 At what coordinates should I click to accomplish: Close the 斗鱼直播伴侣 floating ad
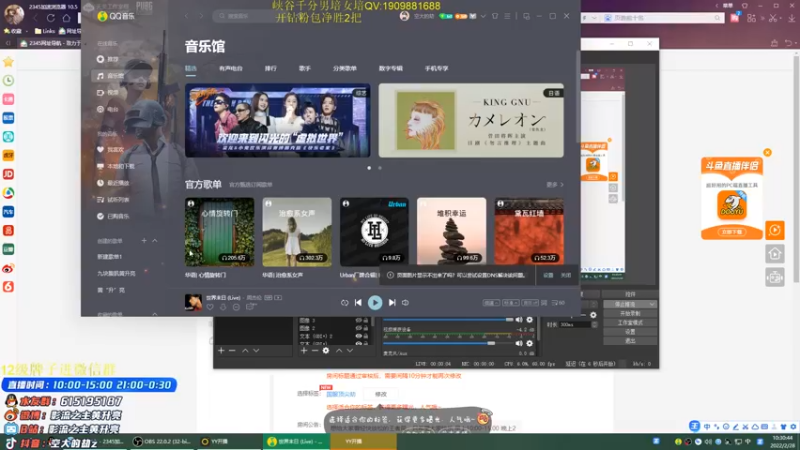tap(767, 152)
